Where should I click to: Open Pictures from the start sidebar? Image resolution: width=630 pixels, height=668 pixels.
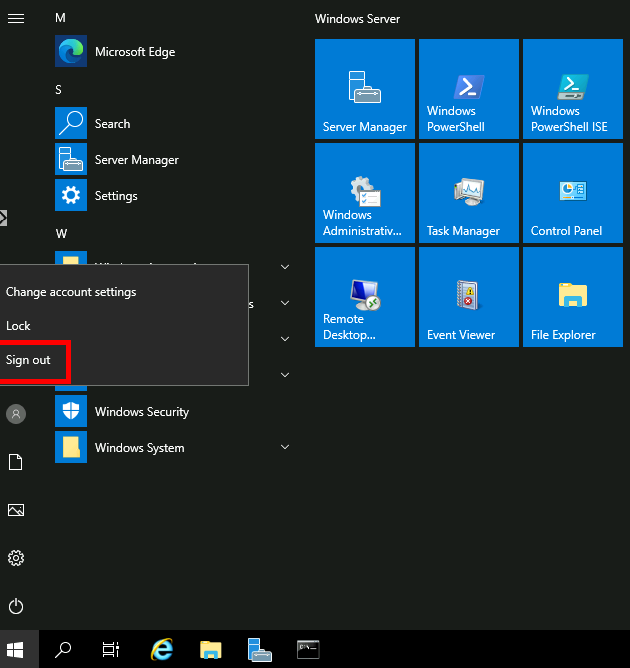[16, 510]
